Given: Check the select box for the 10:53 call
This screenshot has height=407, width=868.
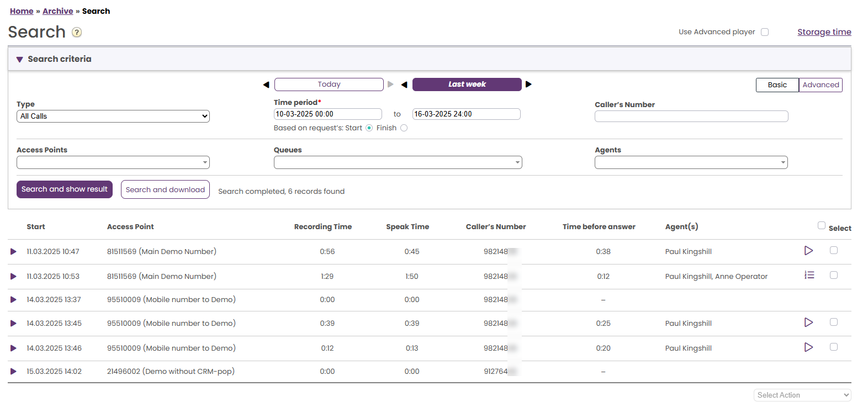Looking at the screenshot, I should pos(834,275).
